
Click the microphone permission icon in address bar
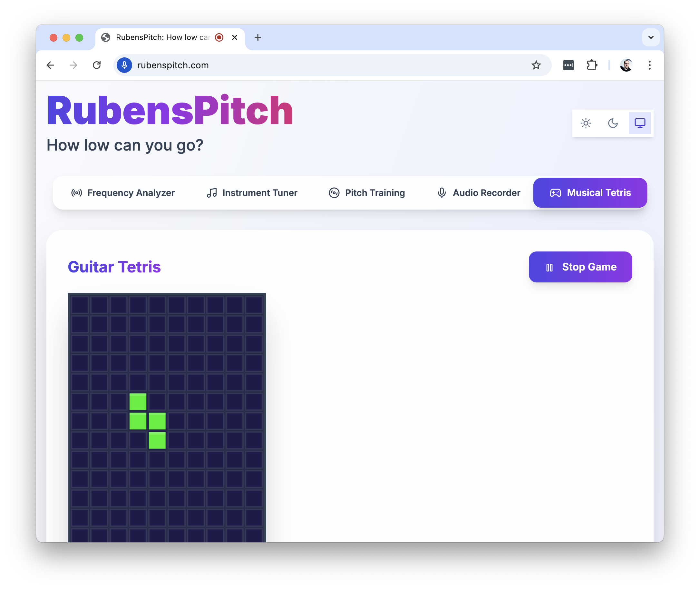click(x=124, y=65)
